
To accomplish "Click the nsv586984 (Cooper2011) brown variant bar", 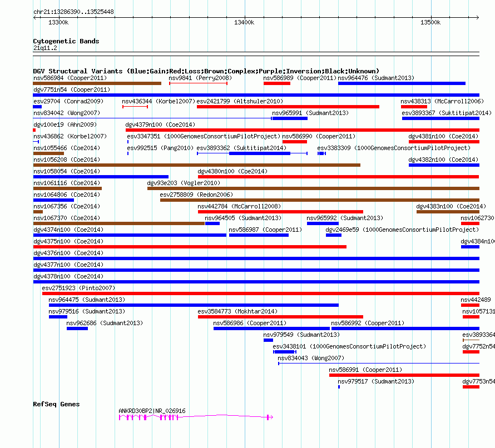I will tap(97, 83).
